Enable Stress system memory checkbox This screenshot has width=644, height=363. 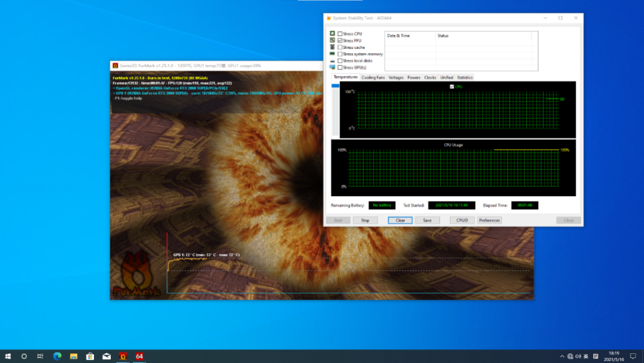[x=339, y=54]
